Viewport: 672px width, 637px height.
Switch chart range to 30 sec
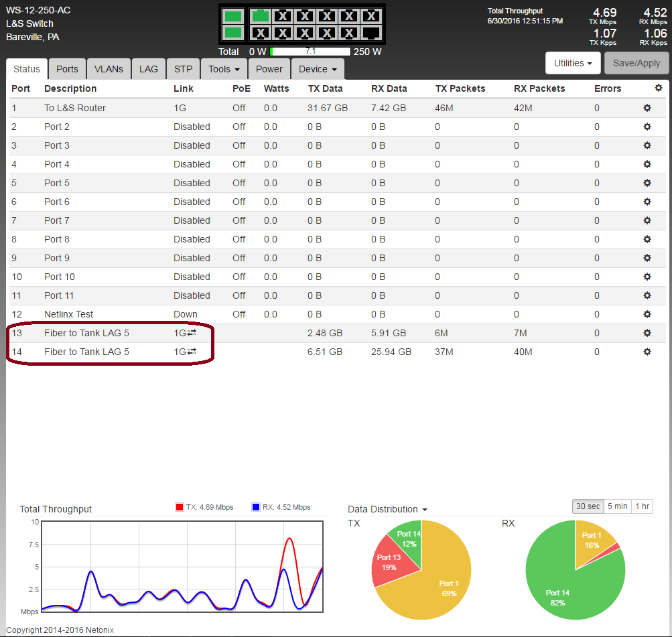coord(588,506)
